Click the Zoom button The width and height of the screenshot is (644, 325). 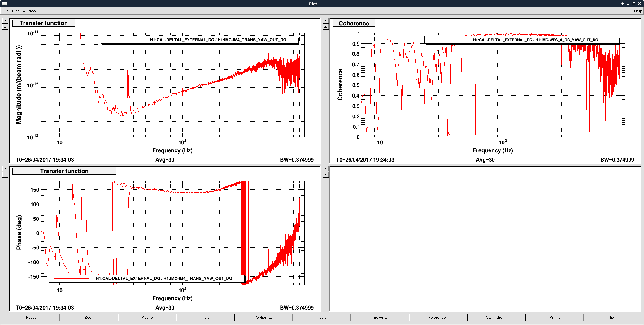(x=89, y=317)
